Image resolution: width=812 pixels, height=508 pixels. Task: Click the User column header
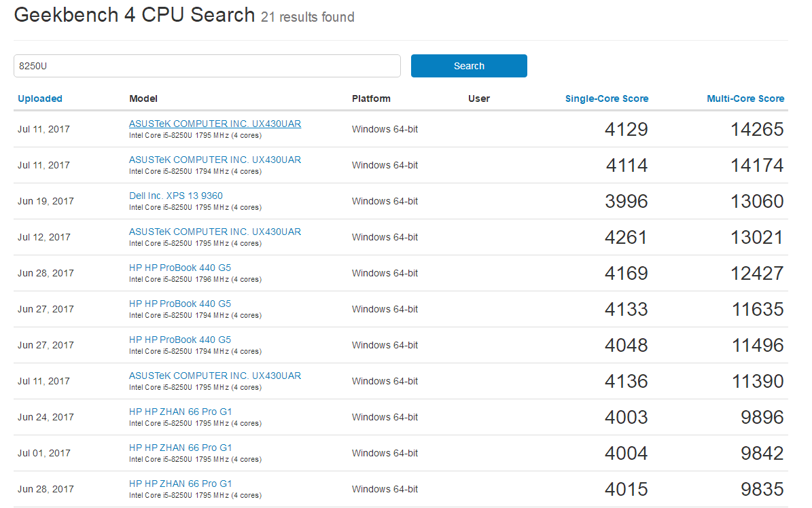pyautogui.click(x=478, y=98)
